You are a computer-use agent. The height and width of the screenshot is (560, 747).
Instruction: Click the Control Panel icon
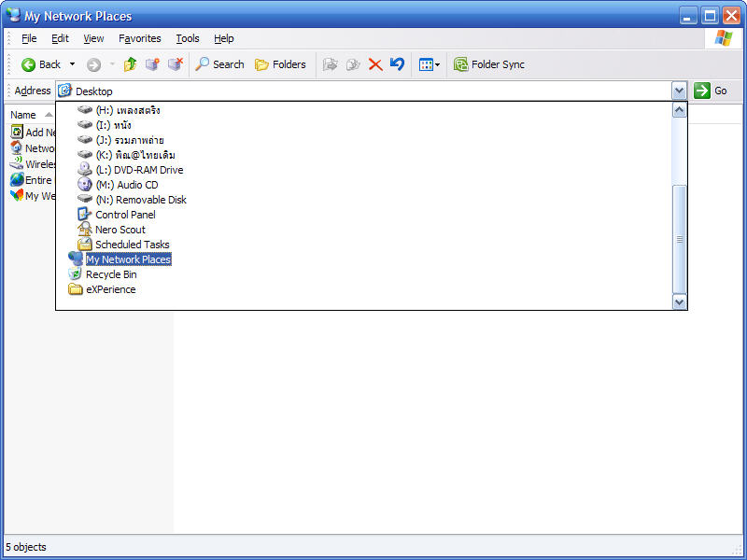[x=84, y=215]
